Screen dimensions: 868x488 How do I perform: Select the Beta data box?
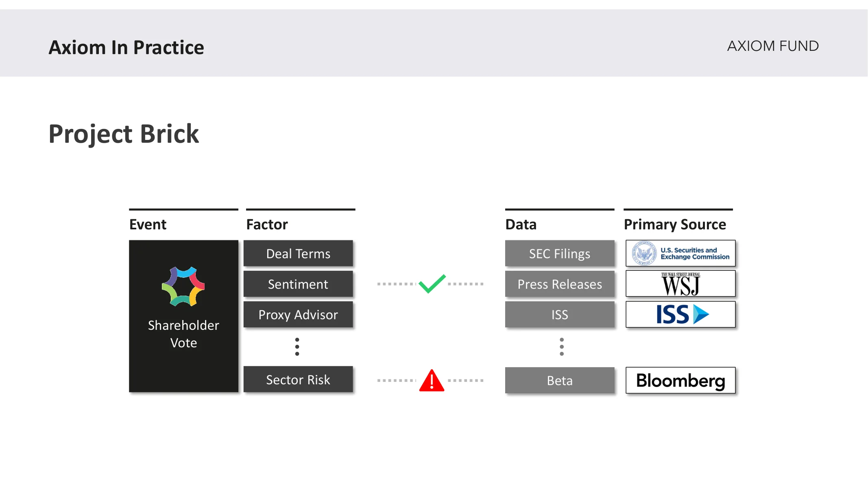560,380
